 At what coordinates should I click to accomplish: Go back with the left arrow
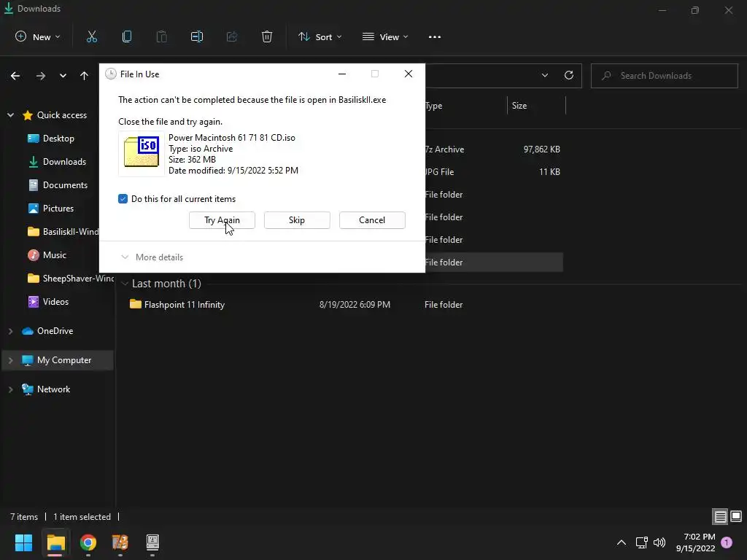tap(15, 76)
